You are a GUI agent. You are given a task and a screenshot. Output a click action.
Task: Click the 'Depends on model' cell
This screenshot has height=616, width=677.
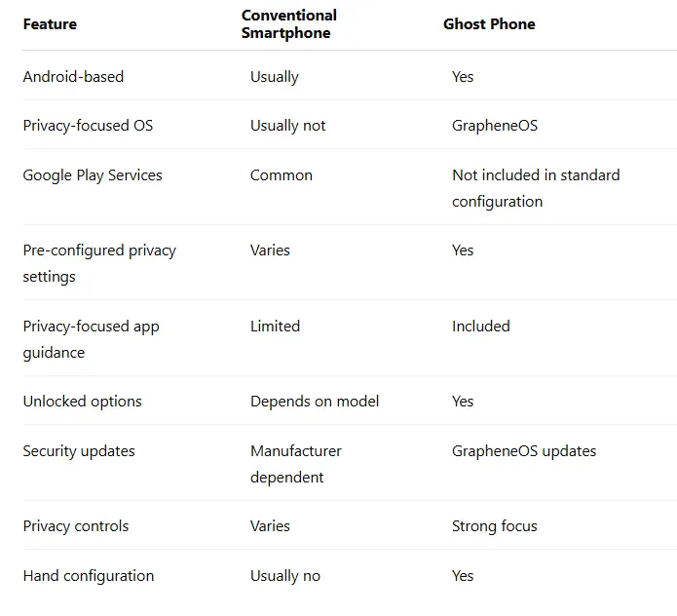click(x=315, y=402)
